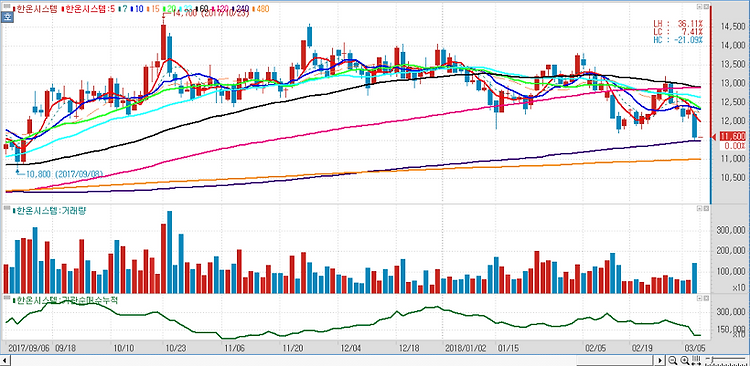Select the 480-day moving average legend

(261, 9)
